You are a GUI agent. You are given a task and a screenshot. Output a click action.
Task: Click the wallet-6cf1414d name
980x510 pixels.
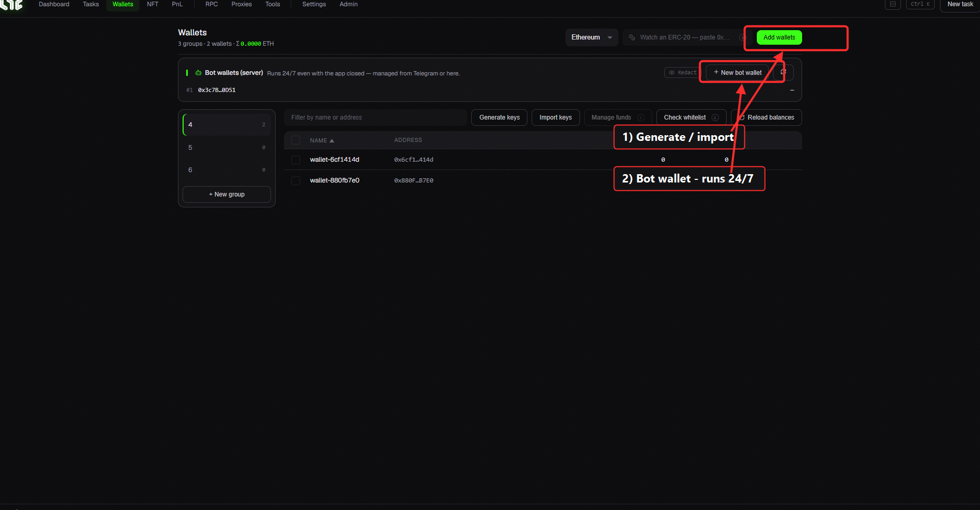point(334,160)
